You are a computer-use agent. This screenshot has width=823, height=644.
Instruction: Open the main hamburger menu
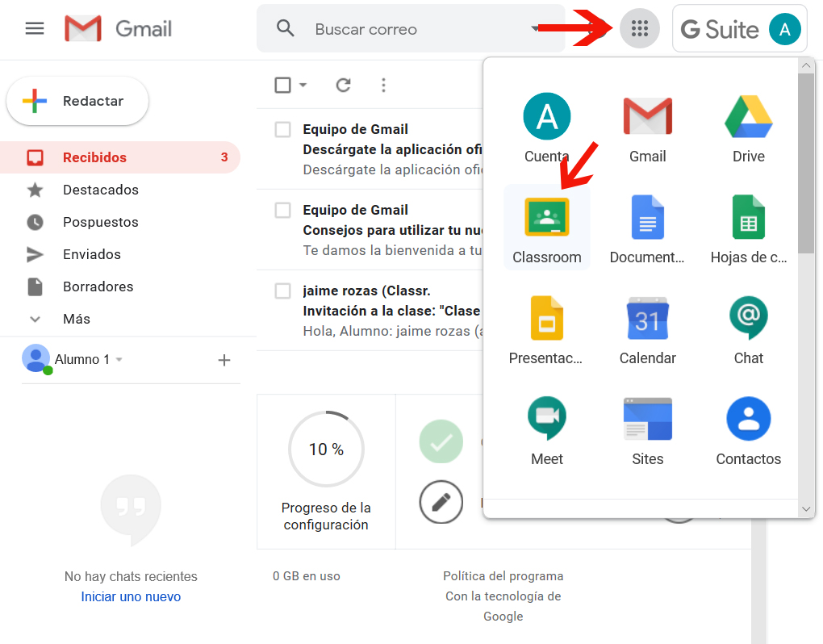coord(35,28)
